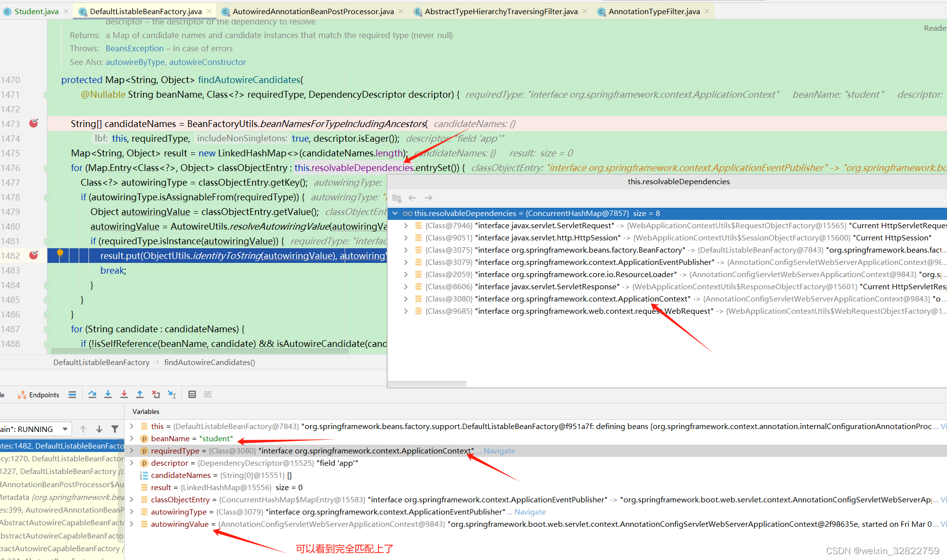Click editor horizontal scrollbar thumb

click(x=199, y=351)
